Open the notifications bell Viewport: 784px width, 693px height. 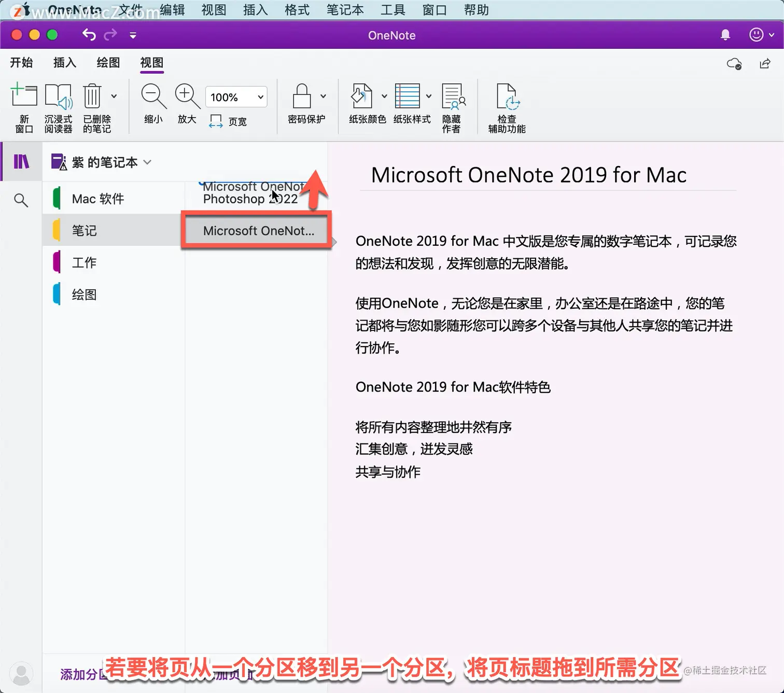click(725, 35)
